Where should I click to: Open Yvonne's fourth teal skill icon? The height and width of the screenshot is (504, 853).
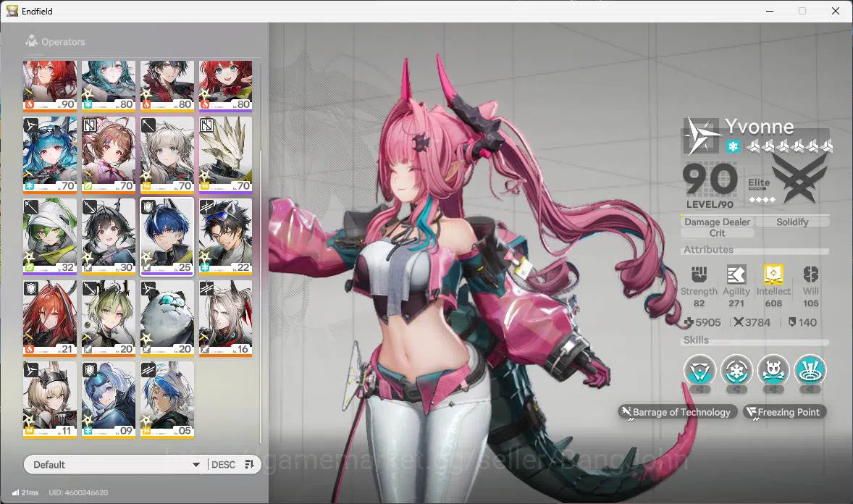tap(810, 371)
